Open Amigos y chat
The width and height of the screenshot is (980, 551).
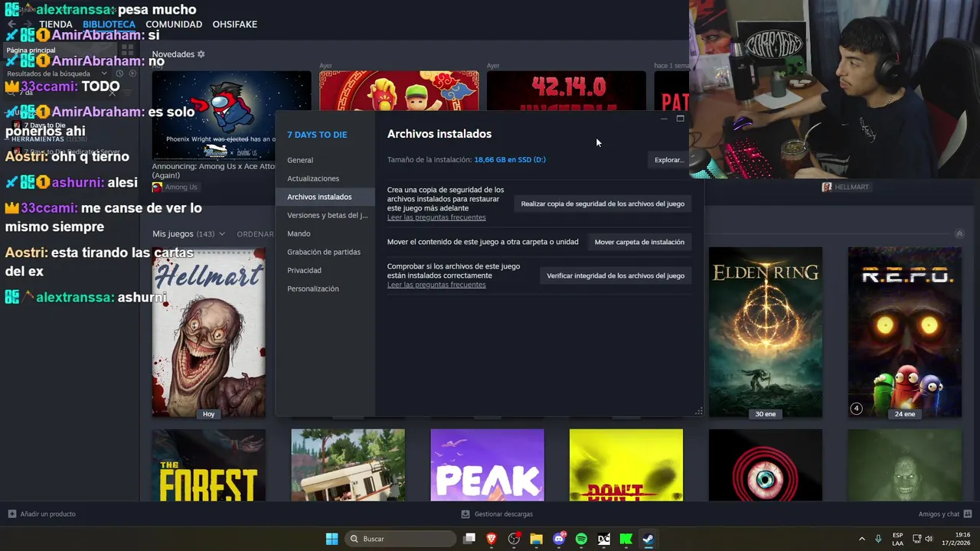click(945, 514)
